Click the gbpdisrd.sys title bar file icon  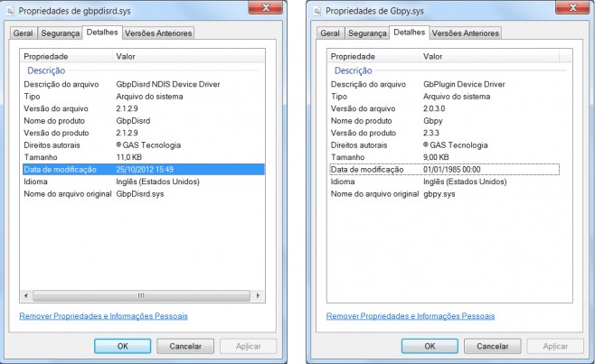pyautogui.click(x=10, y=11)
